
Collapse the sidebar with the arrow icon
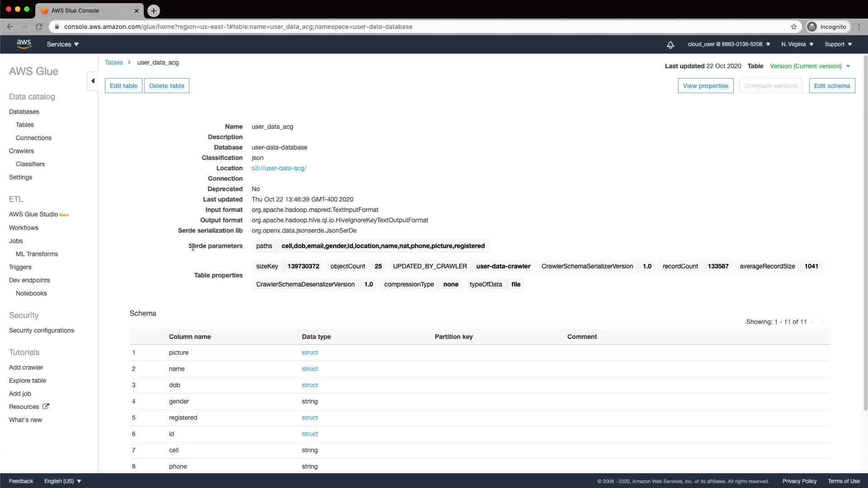click(93, 81)
